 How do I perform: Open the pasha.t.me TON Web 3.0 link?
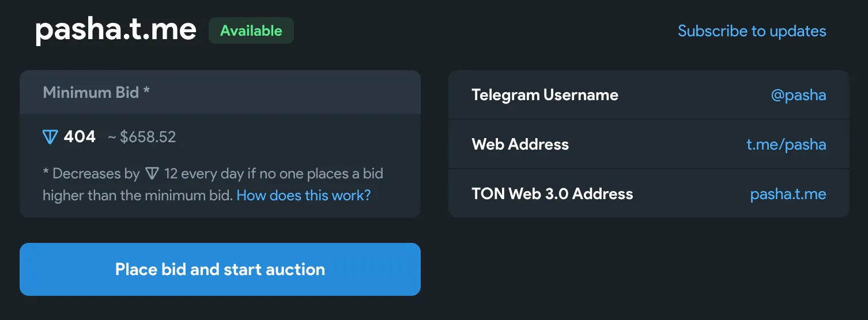[x=788, y=194]
